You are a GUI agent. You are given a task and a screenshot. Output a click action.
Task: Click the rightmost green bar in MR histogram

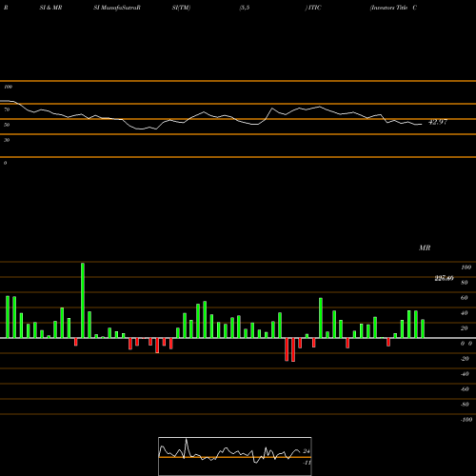(x=423, y=328)
